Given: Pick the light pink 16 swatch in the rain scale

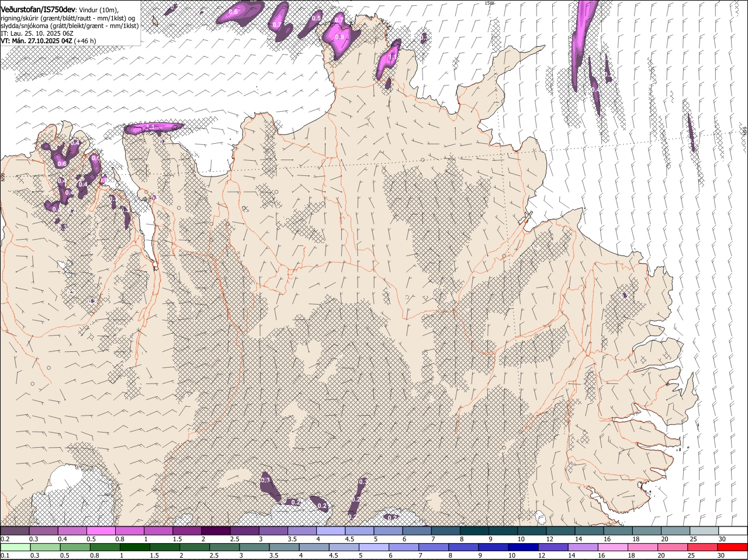Looking at the screenshot, I should click(614, 547).
